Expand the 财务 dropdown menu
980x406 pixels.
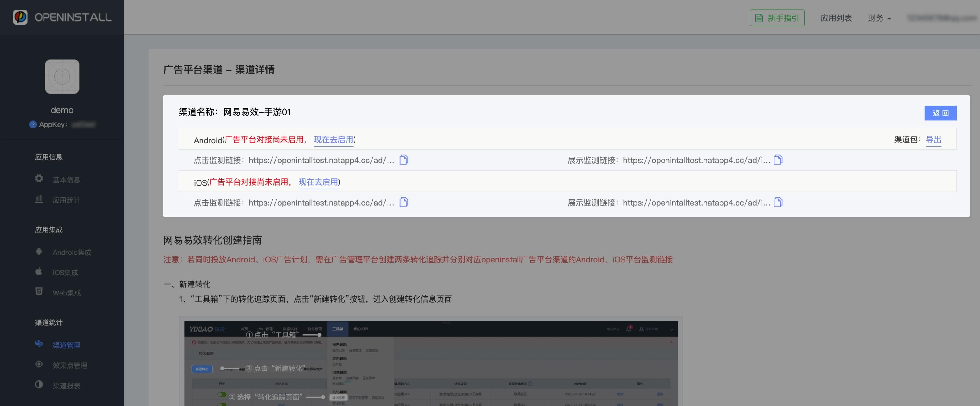879,18
